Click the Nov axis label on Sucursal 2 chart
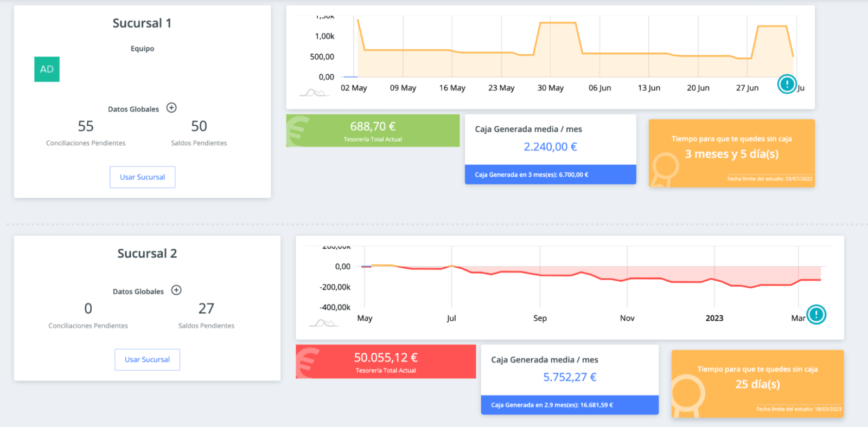 tap(627, 318)
